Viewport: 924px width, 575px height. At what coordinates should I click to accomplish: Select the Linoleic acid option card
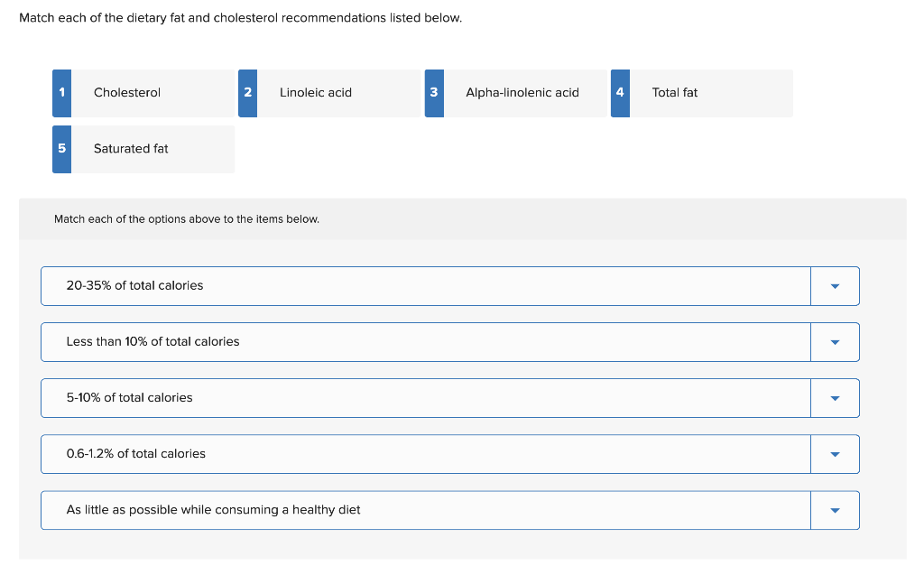329,93
